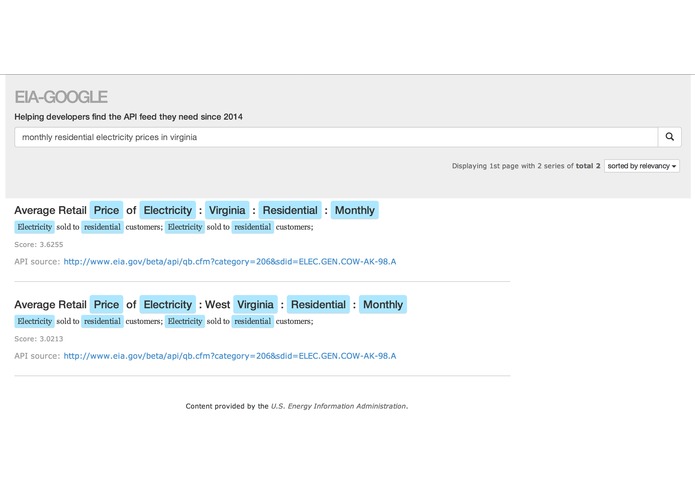
Task: Click 'Electricity' tag in the West Virginia result title
Action: point(168,305)
